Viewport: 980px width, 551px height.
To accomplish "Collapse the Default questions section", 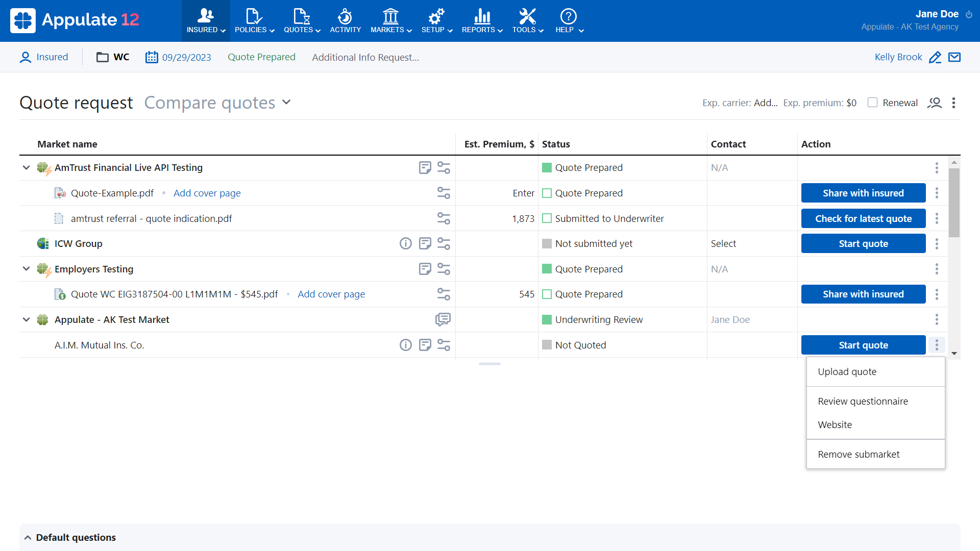I will [x=28, y=537].
